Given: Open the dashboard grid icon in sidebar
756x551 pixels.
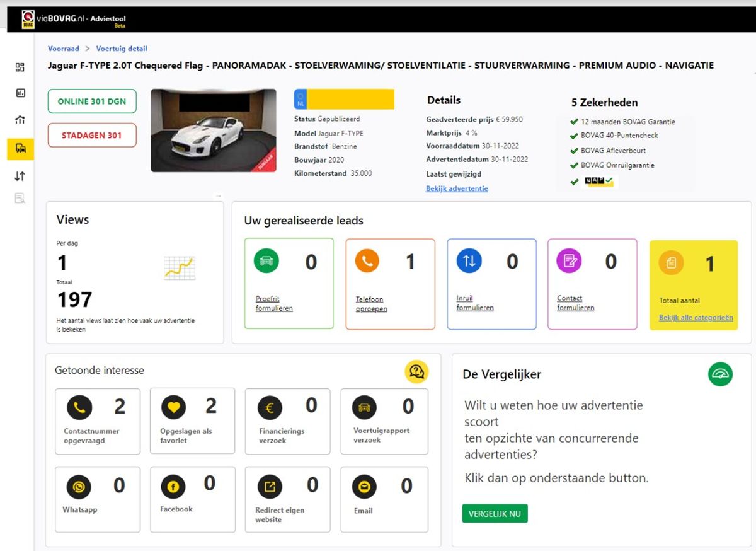Looking at the screenshot, I should (20, 67).
